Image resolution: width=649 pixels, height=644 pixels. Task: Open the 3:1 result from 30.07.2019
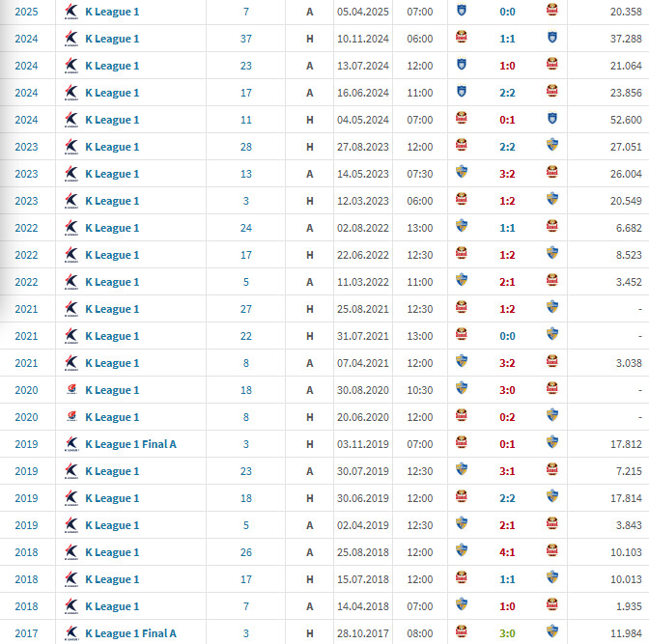click(507, 471)
